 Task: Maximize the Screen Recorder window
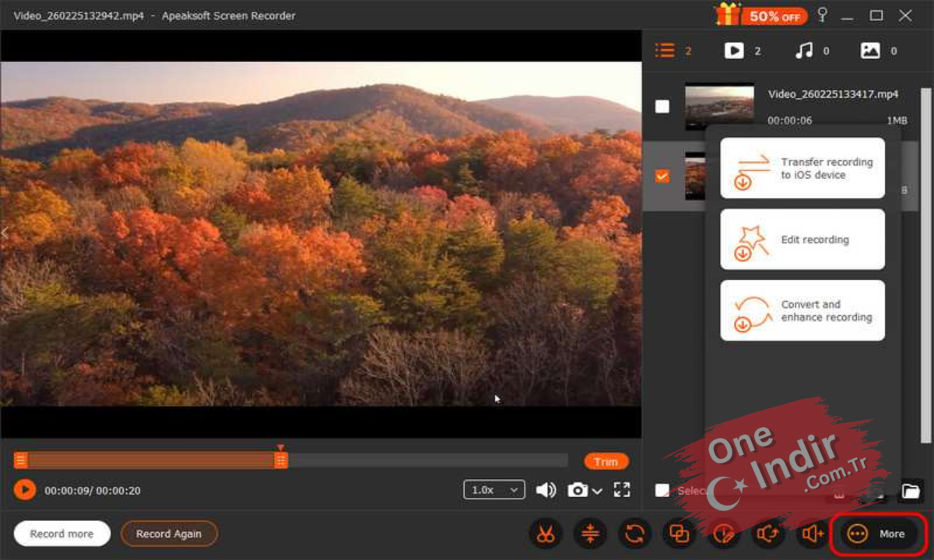(x=876, y=15)
